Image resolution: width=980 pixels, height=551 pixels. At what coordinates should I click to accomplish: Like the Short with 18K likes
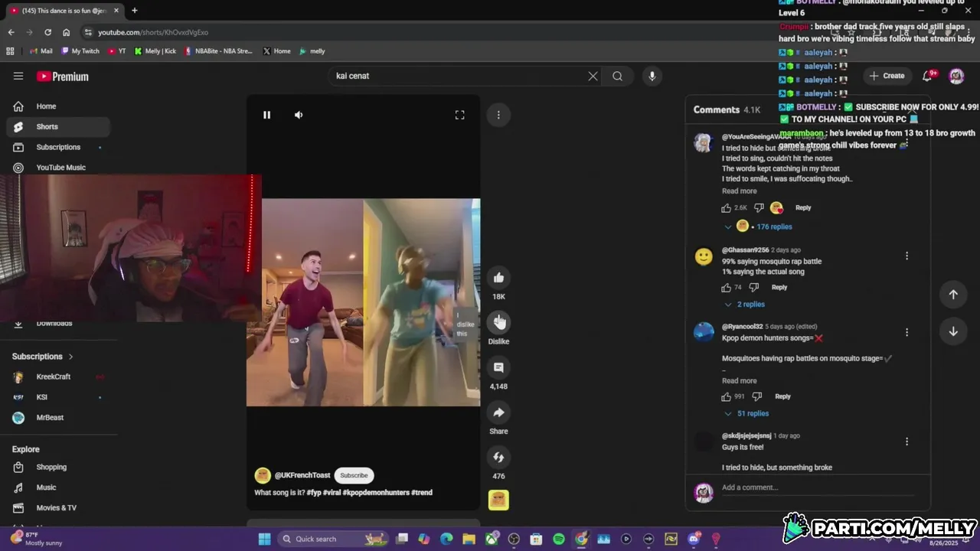[498, 278]
